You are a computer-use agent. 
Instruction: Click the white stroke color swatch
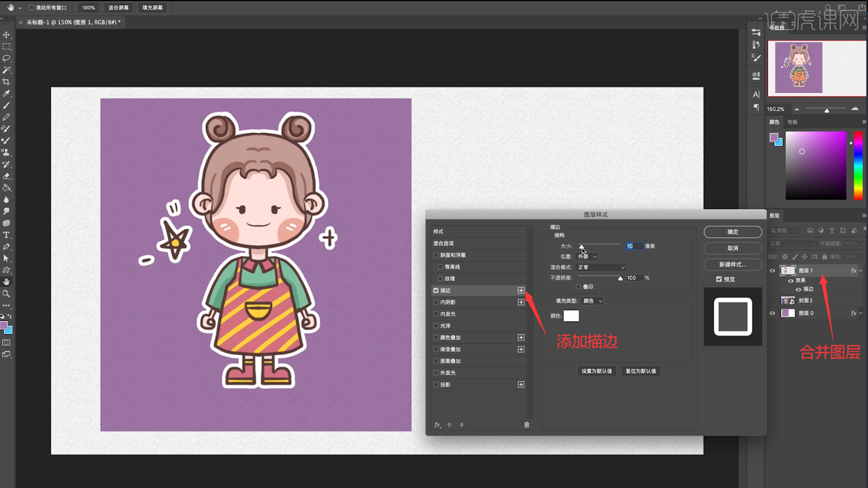point(571,316)
